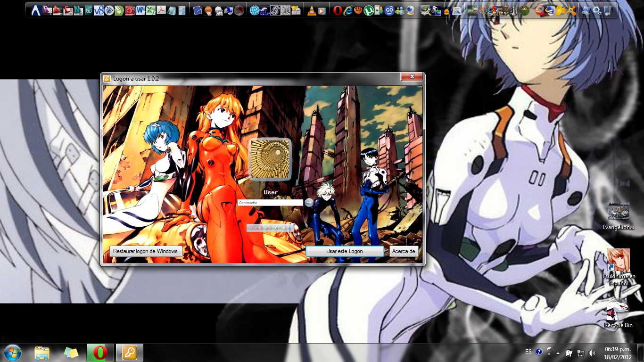This screenshot has width=644, height=362.
Task: Select the gold tunnel user picture
Action: tap(270, 159)
